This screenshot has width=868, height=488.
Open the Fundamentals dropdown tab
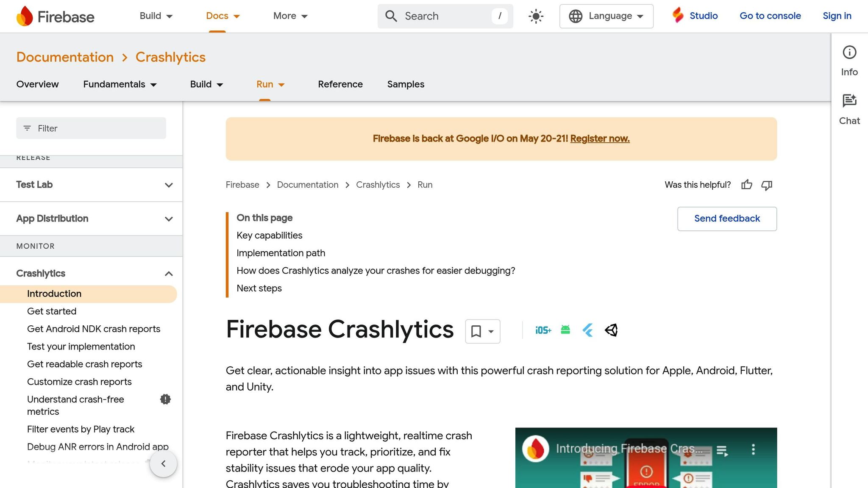point(120,84)
